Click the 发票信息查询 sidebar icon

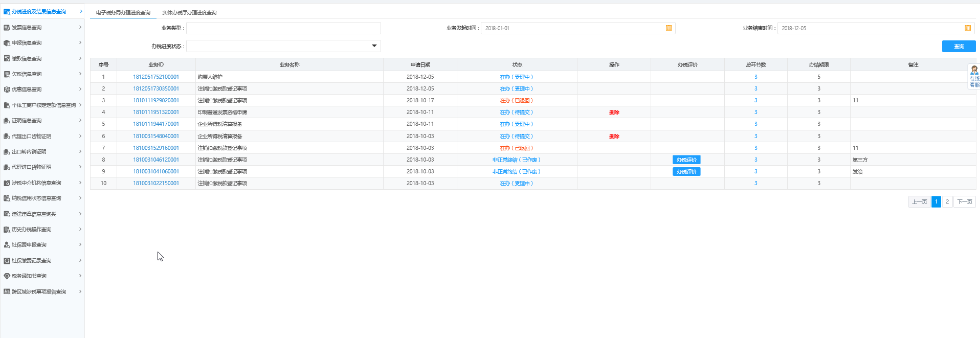click(x=7, y=28)
